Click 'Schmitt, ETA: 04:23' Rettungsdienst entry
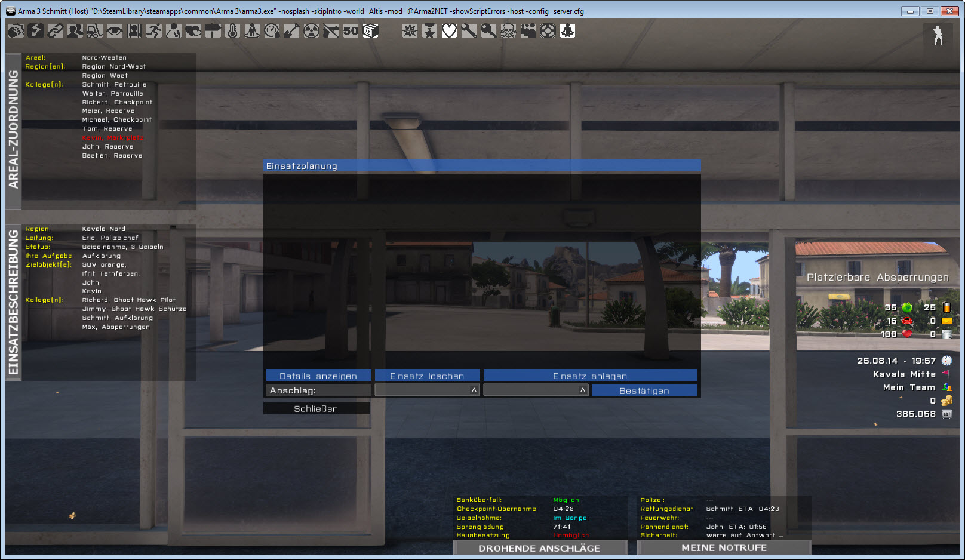 tap(742, 509)
